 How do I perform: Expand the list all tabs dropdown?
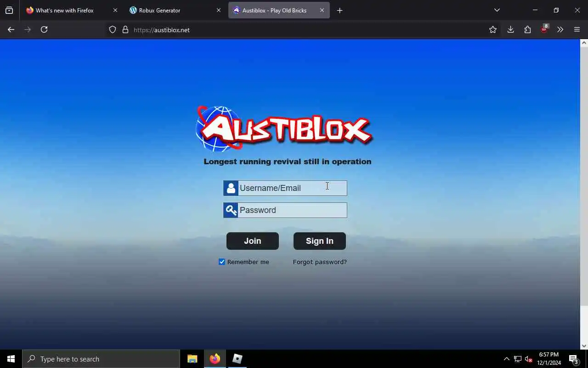[x=497, y=10]
